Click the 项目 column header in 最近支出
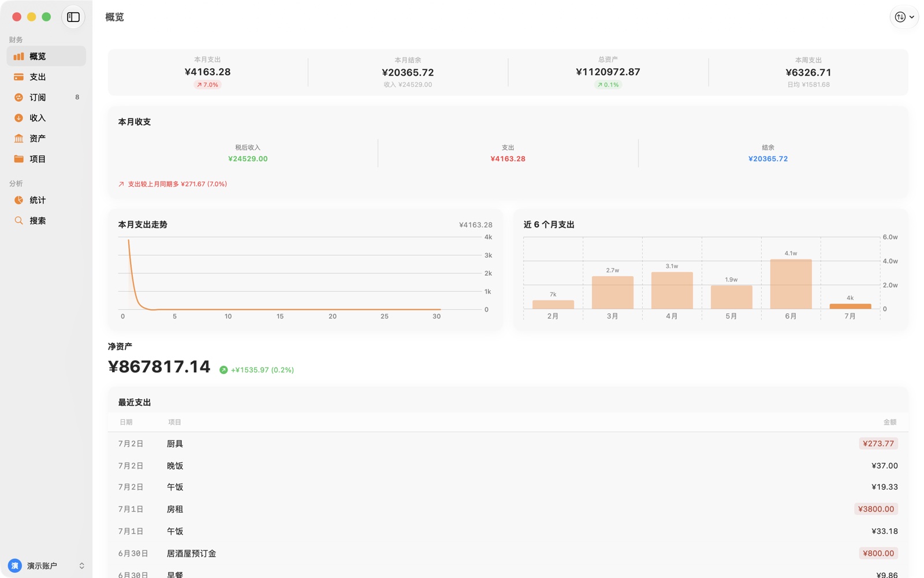The image size is (924, 578). (174, 422)
